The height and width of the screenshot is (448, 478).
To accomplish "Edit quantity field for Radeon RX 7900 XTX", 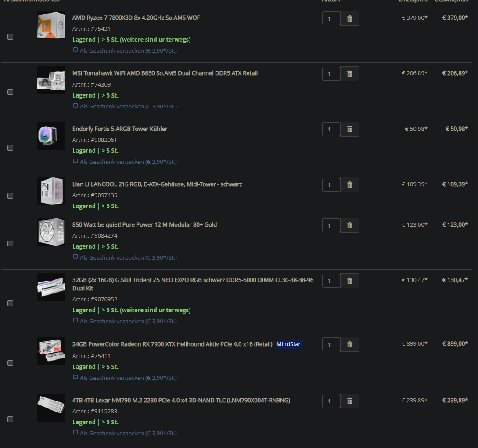I will point(331,344).
